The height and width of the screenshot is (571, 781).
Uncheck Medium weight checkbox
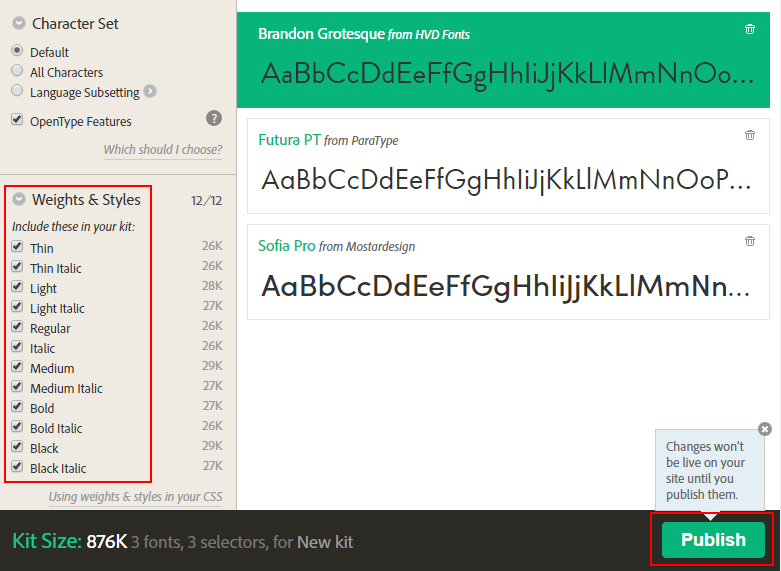17,366
